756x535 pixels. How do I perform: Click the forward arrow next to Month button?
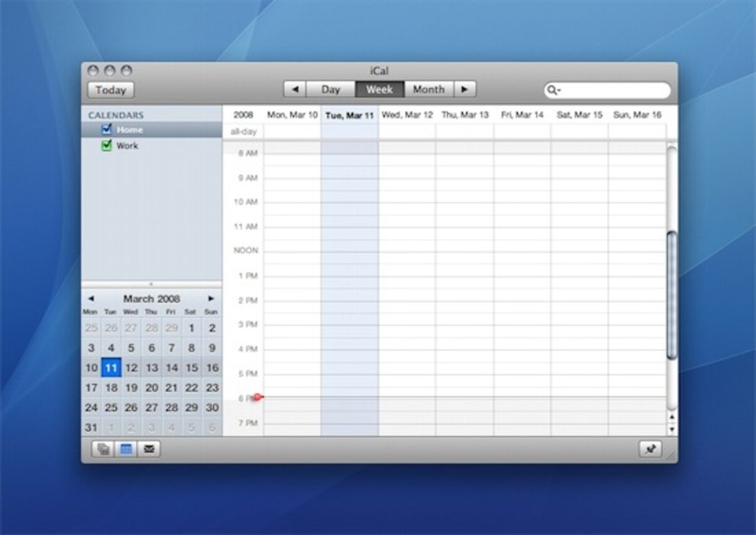[x=466, y=89]
